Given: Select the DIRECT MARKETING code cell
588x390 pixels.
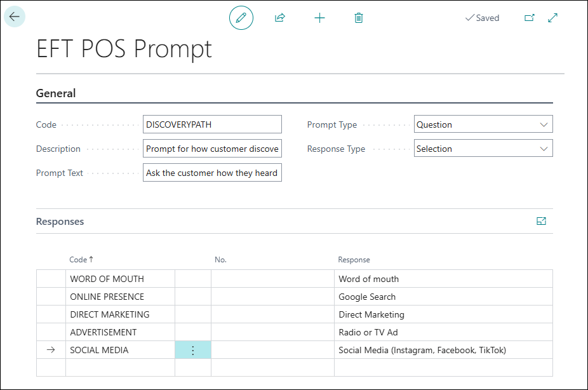Looking at the screenshot, I should tap(120, 314).
